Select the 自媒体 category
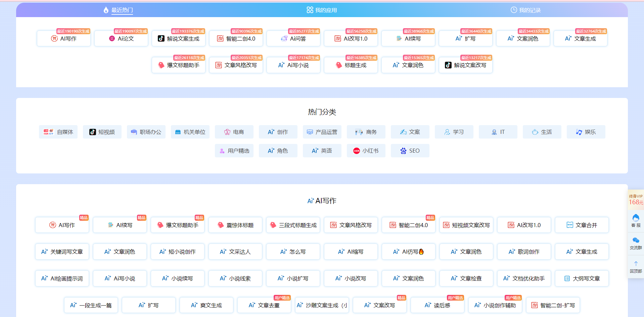Image resolution: width=644 pixels, height=317 pixels. [58, 132]
